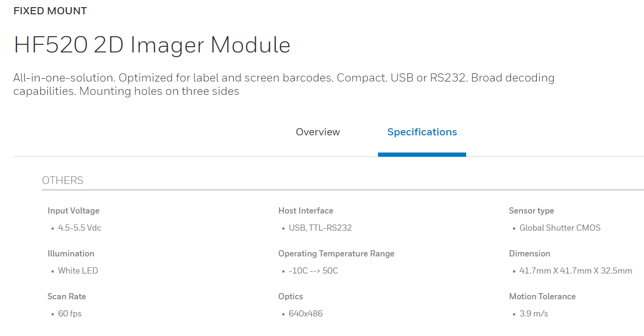The height and width of the screenshot is (336, 644).
Task: Select the 4.5-5.5 Vdc value
Action: click(x=80, y=228)
